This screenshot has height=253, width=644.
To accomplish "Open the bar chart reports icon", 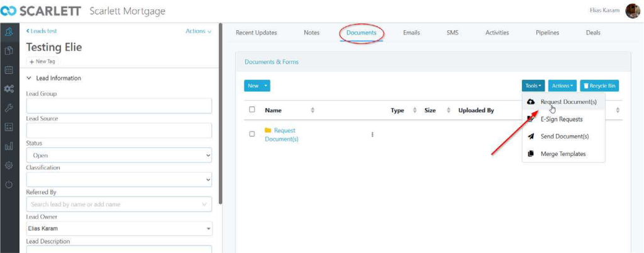I will (9, 146).
